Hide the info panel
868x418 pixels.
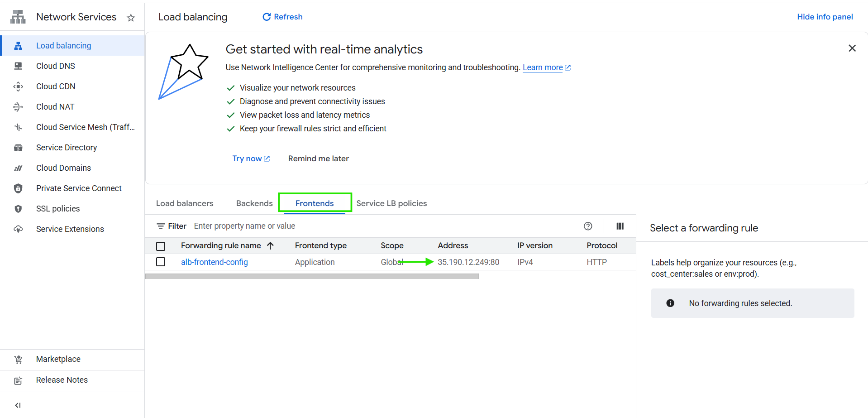click(825, 17)
